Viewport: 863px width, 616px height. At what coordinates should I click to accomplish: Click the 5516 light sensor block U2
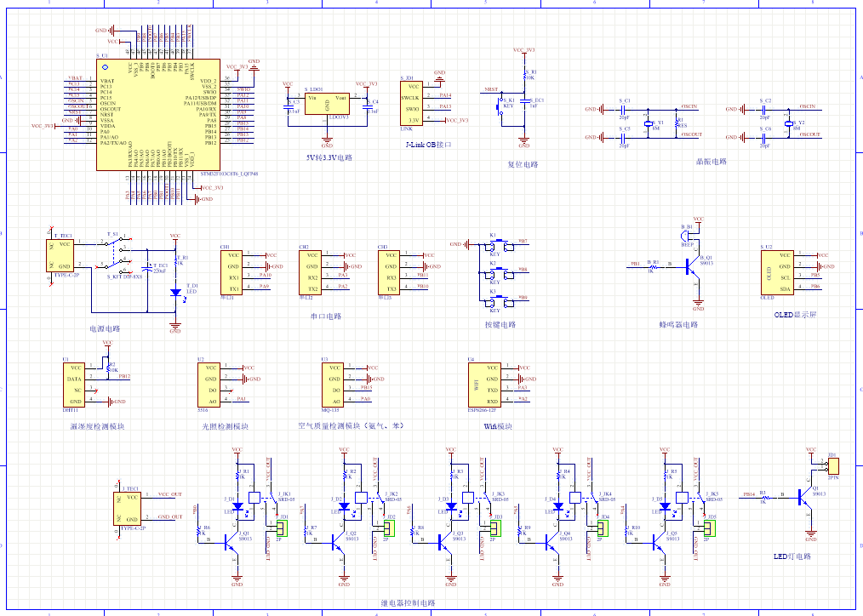click(209, 384)
